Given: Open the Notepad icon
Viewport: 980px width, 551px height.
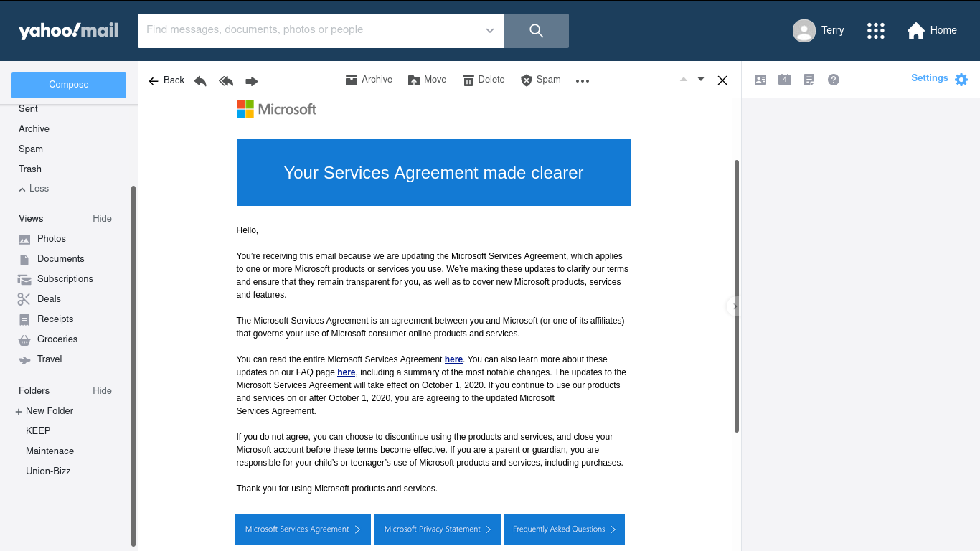Looking at the screenshot, I should (x=809, y=80).
